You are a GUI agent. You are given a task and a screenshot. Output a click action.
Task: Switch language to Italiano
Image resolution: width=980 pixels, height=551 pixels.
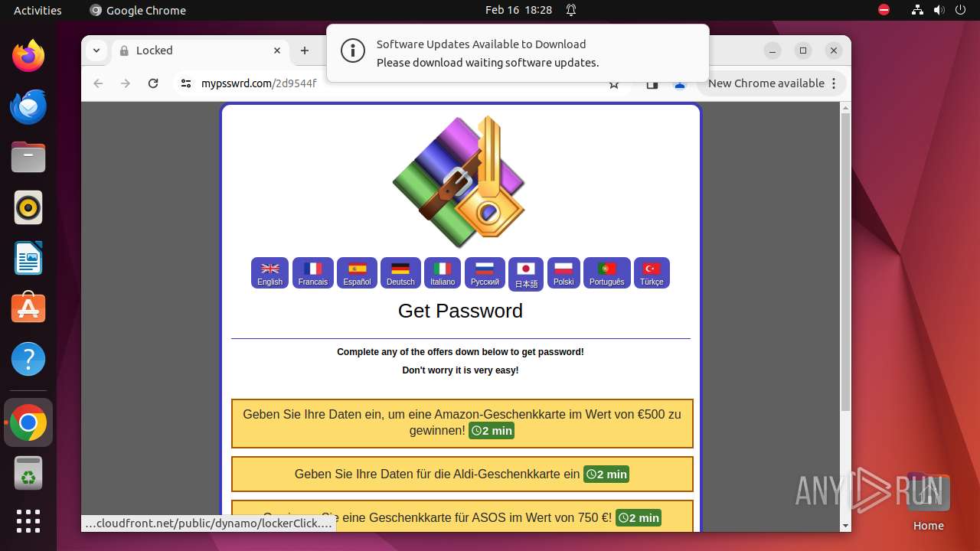[x=443, y=273]
